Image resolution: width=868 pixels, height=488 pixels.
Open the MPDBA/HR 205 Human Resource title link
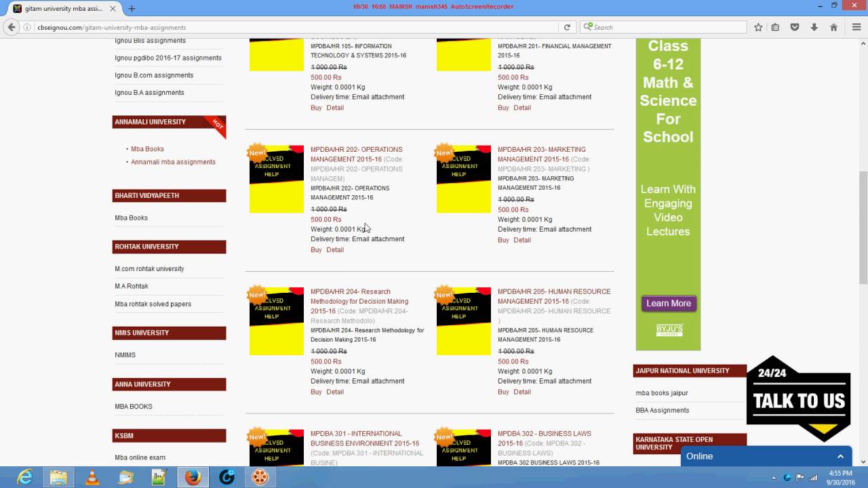pos(554,296)
